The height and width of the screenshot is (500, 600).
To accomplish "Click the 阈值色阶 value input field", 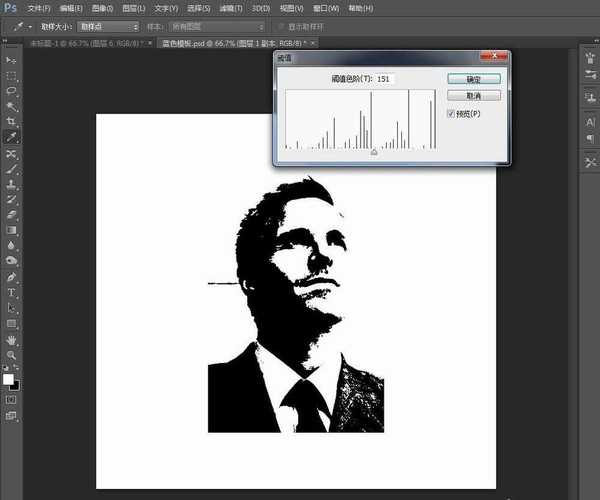I will 386,78.
